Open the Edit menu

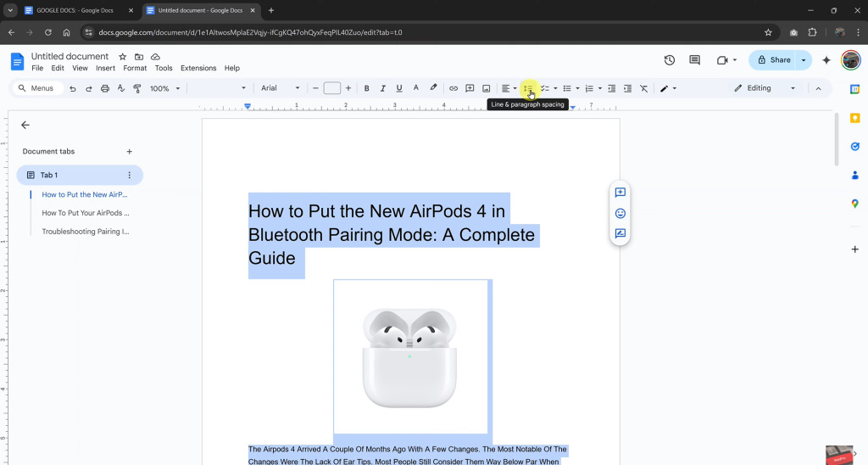[x=58, y=68]
